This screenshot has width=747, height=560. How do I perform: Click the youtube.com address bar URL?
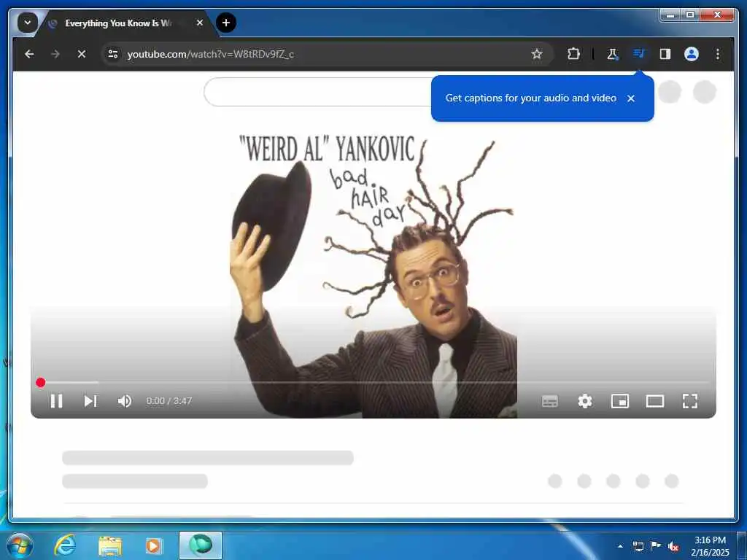(211, 54)
